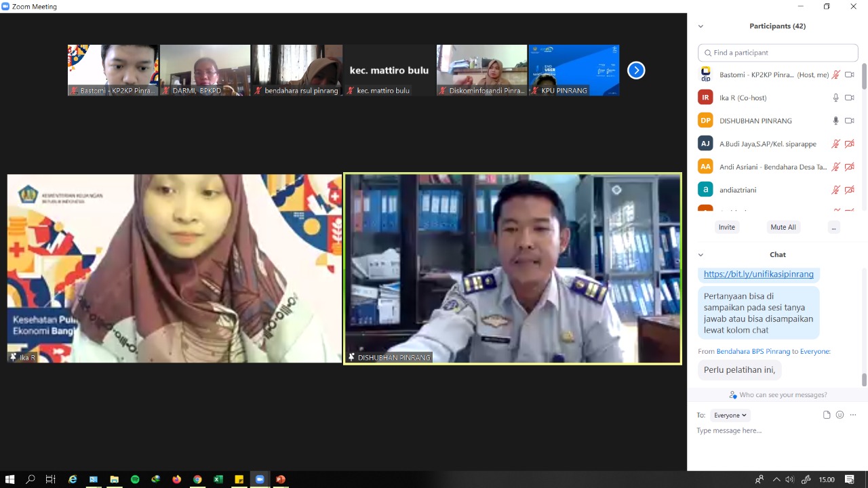Click the send file icon in chat

pos(827,415)
